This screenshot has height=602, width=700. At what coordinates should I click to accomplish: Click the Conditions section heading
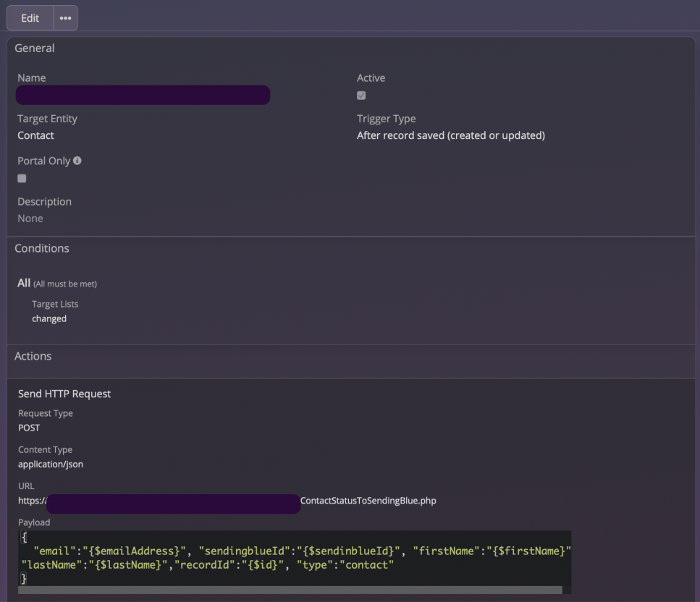click(x=42, y=248)
